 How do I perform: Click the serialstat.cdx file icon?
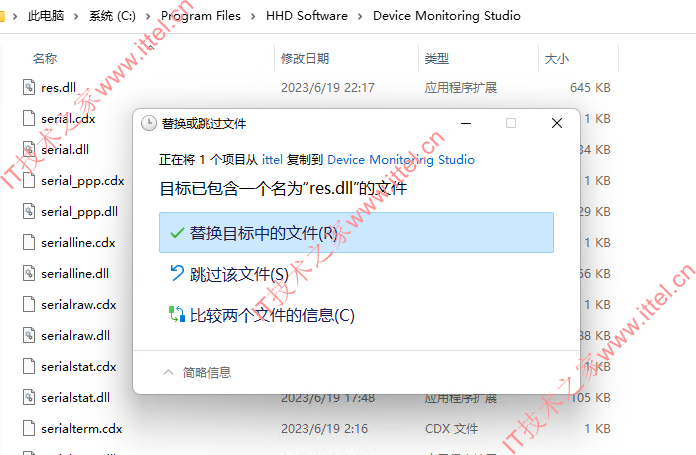click(29, 366)
